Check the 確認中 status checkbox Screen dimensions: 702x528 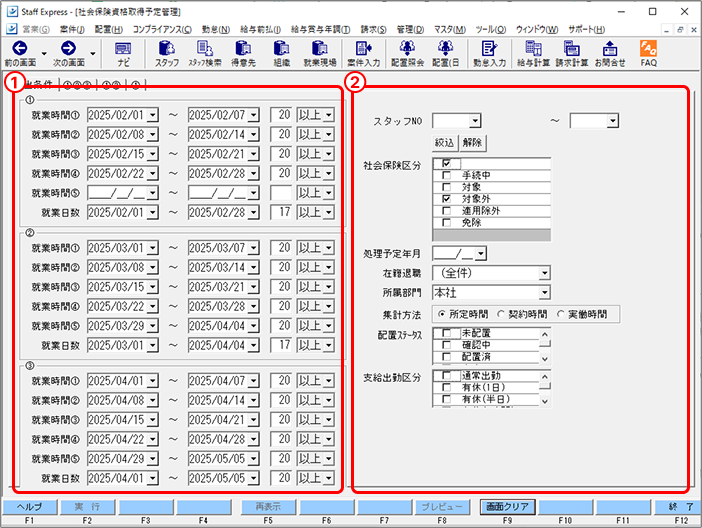[x=446, y=345]
